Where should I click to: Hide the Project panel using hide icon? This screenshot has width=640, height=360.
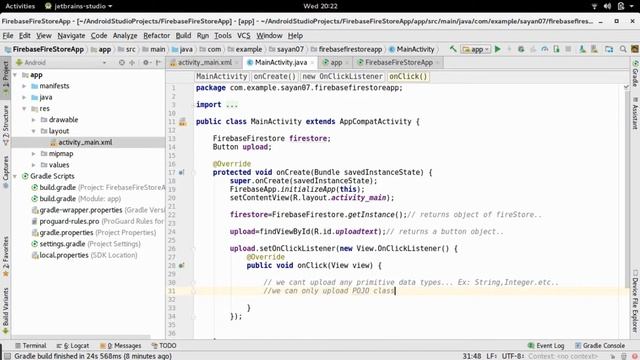(x=158, y=62)
